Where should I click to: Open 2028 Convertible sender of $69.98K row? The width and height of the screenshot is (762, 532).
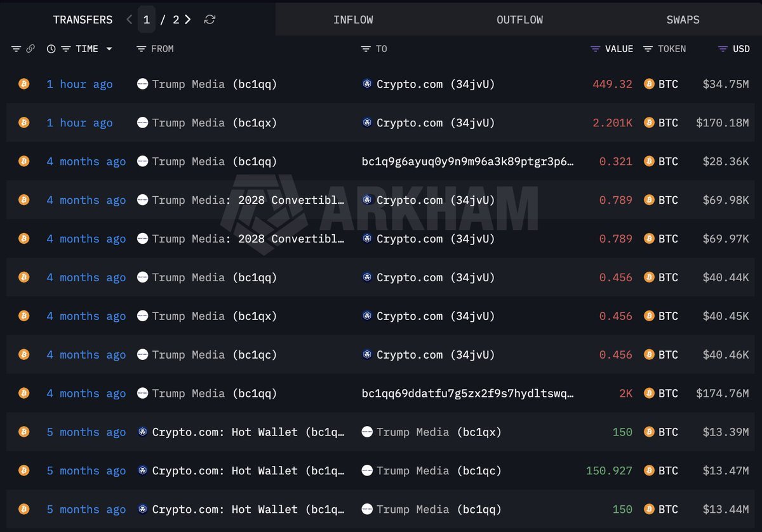241,200
